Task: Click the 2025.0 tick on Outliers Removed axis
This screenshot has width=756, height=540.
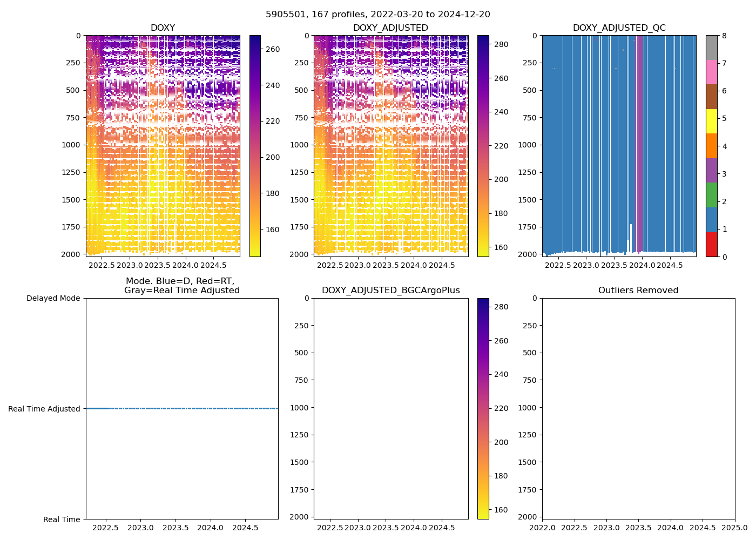Action: pyautogui.click(x=734, y=528)
